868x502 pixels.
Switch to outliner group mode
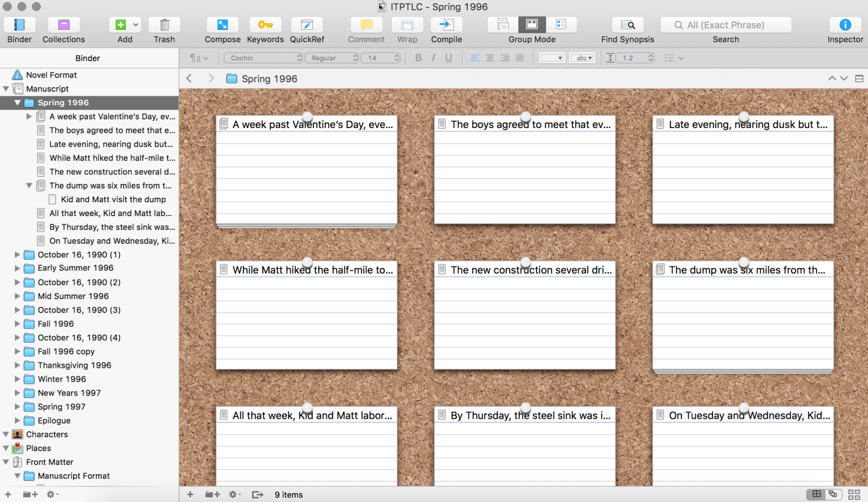(561, 24)
